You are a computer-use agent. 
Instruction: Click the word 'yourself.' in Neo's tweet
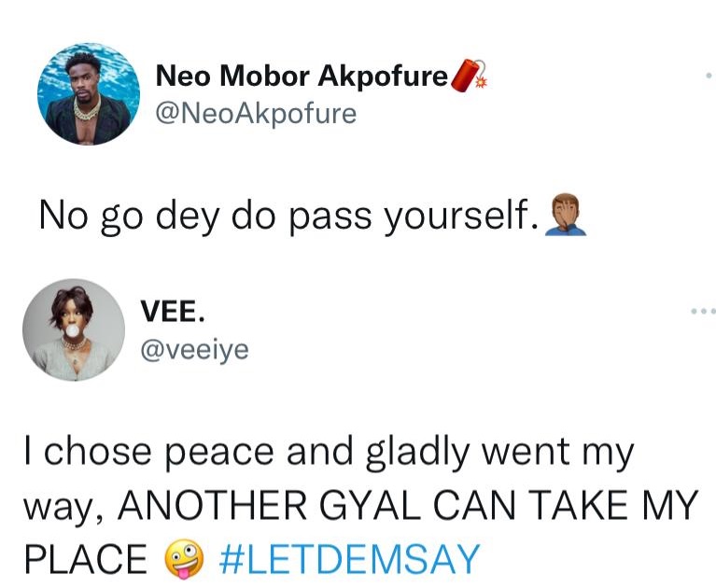[x=461, y=215]
